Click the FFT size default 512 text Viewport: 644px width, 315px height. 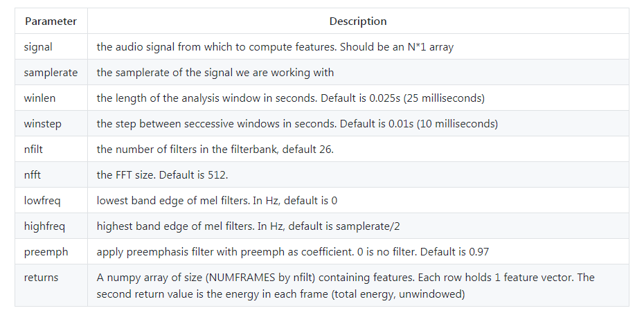pyautogui.click(x=162, y=174)
